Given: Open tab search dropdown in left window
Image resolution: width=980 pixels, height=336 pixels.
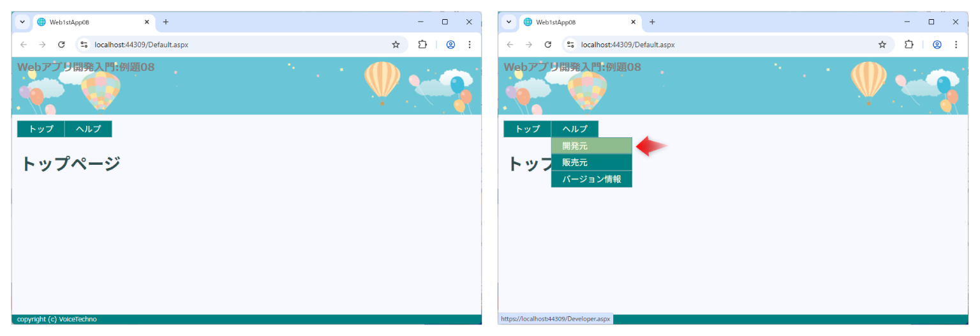Looking at the screenshot, I should point(22,22).
